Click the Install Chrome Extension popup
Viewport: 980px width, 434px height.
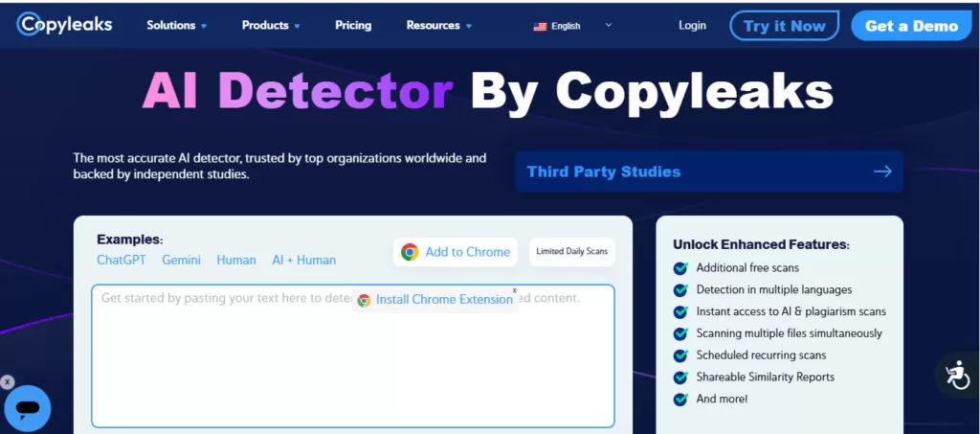[x=435, y=300]
